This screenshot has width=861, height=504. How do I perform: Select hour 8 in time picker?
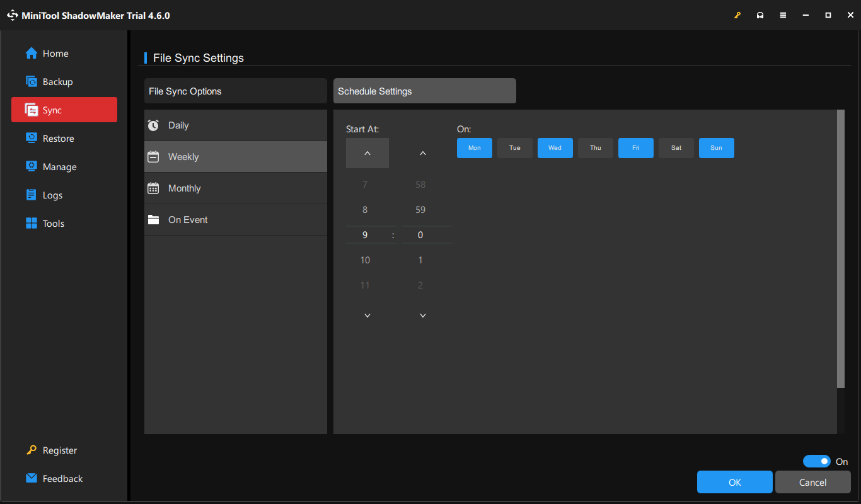pyautogui.click(x=365, y=210)
